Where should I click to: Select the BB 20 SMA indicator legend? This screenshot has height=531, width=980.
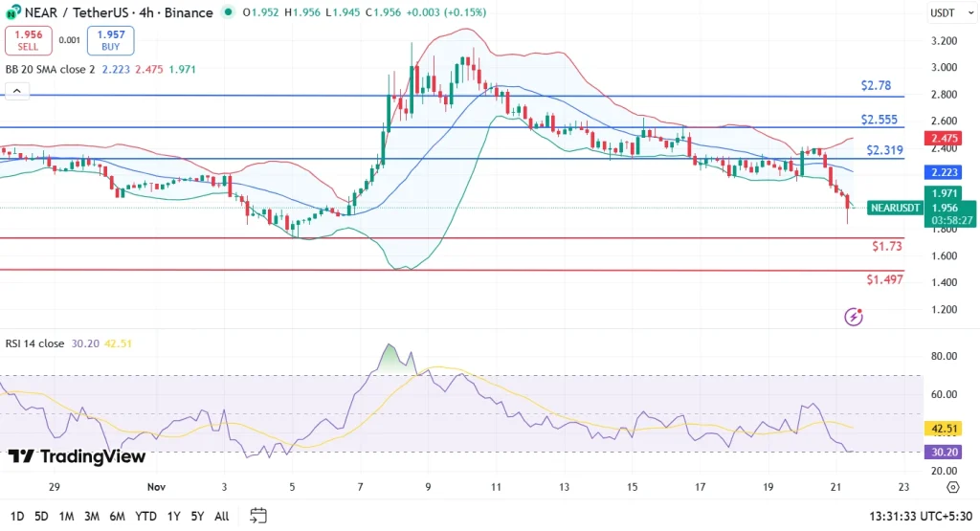(50, 70)
